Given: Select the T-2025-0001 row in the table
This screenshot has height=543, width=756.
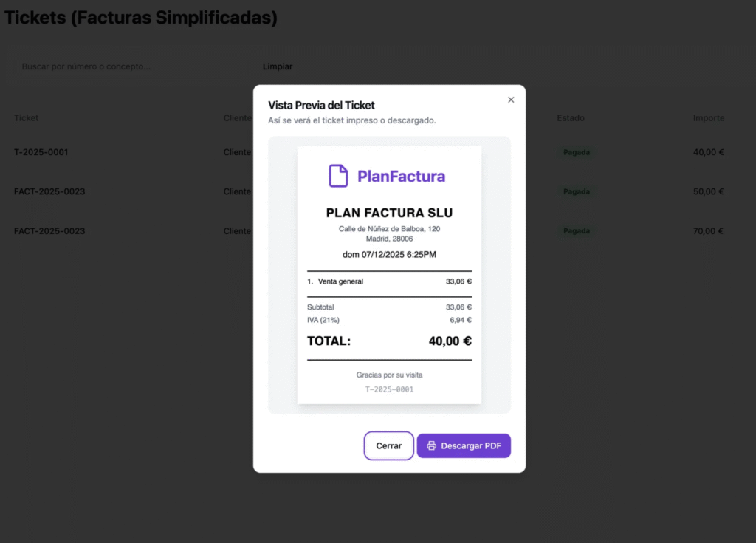Looking at the screenshot, I should click(41, 152).
